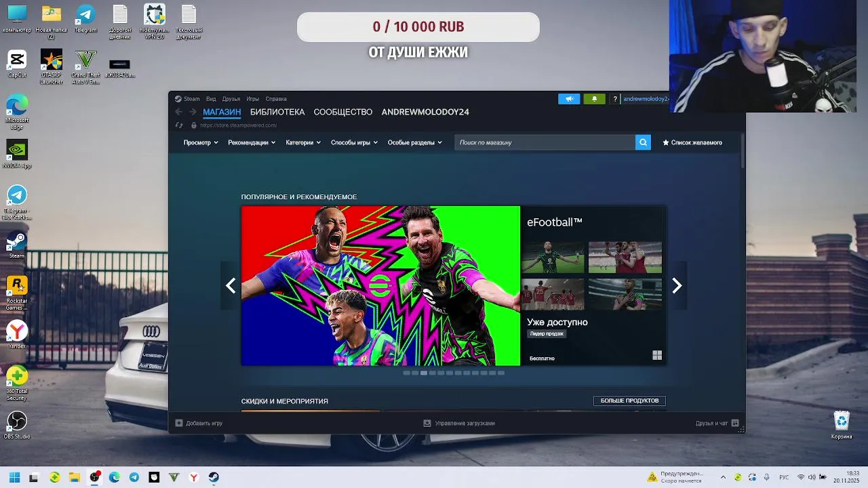Expand the Просмотр store dropdown
This screenshot has width=868, height=488.
201,142
